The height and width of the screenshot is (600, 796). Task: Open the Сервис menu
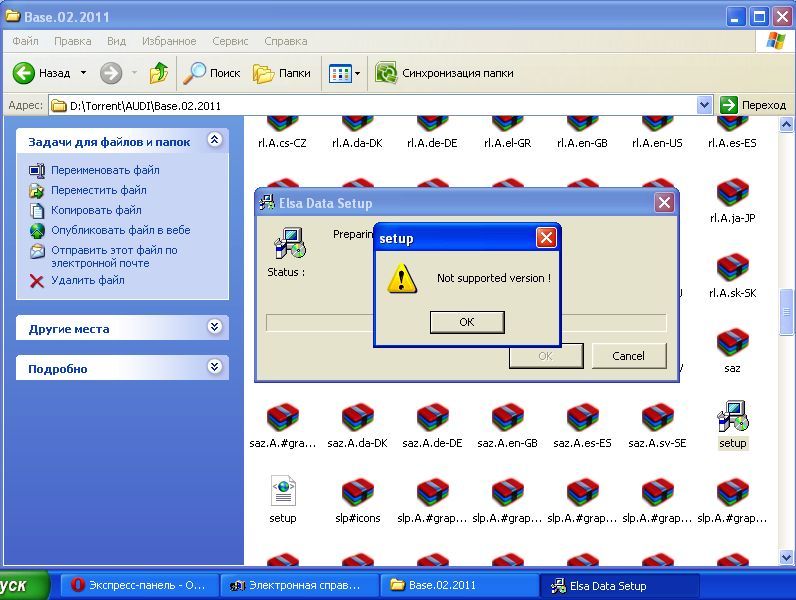pos(230,41)
